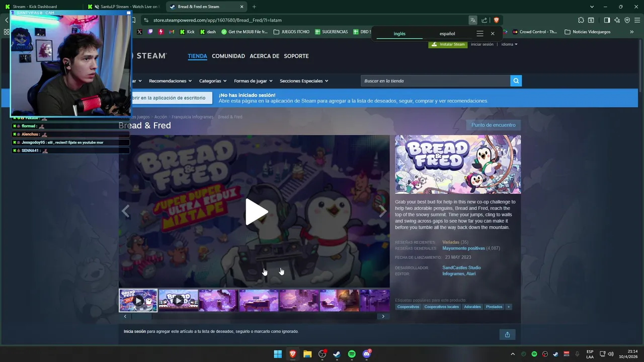Image resolution: width=644 pixels, height=362 pixels.
Task: Open Brave Shields lion icon
Action: tap(497, 20)
